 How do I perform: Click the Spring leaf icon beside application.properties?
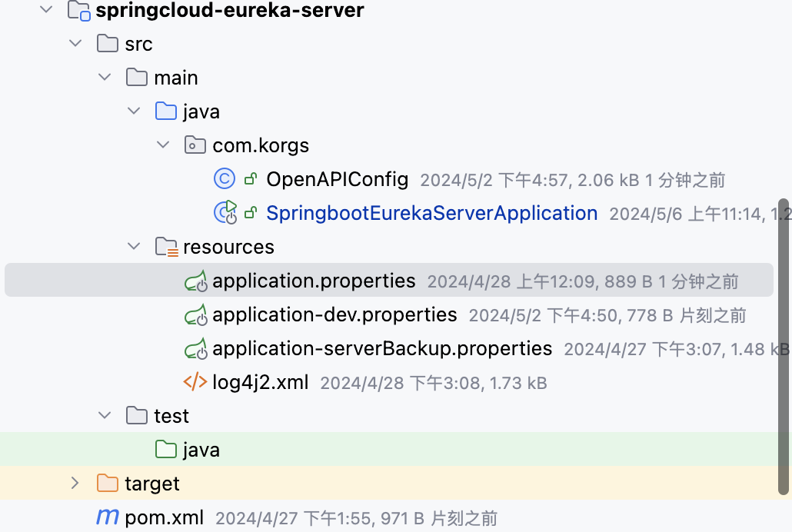click(195, 281)
